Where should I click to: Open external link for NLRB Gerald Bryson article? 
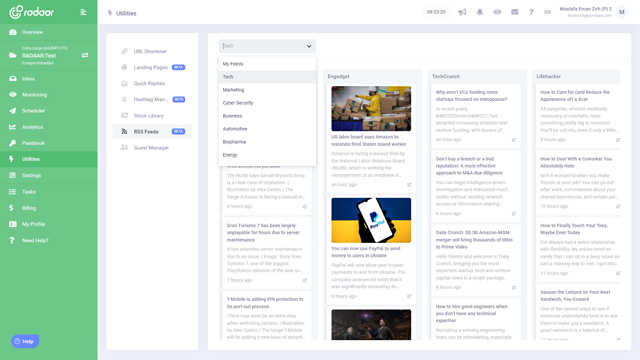pos(304,206)
